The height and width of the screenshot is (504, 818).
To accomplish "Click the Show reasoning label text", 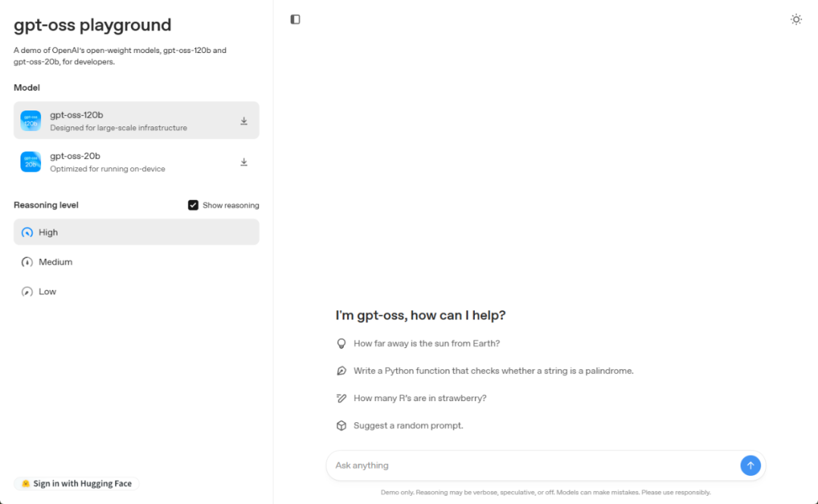I will pos(230,205).
